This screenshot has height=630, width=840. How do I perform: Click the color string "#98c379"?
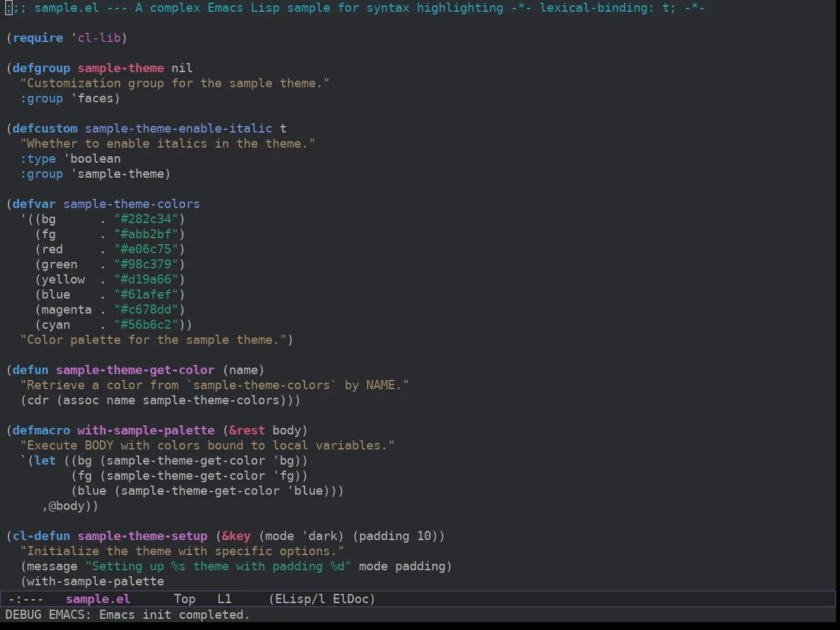point(146,264)
